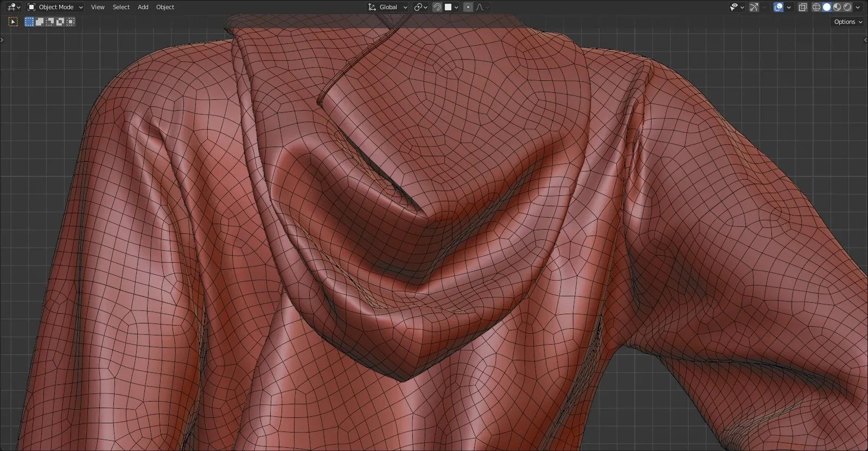
Task: Switch to wireframe viewport shading
Action: pyautogui.click(x=816, y=7)
